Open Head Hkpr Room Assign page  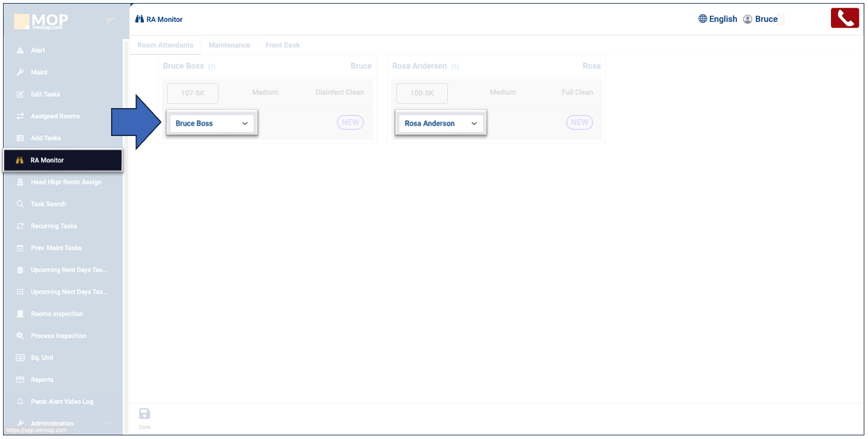(66, 182)
